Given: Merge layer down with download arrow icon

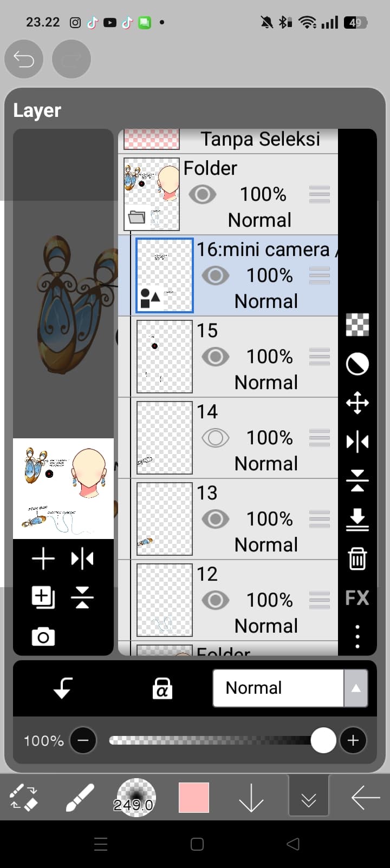Looking at the screenshot, I should (x=357, y=520).
